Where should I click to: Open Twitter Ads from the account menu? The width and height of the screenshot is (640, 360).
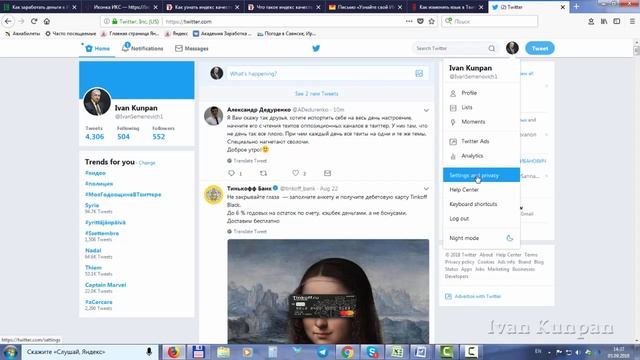[x=481, y=141]
